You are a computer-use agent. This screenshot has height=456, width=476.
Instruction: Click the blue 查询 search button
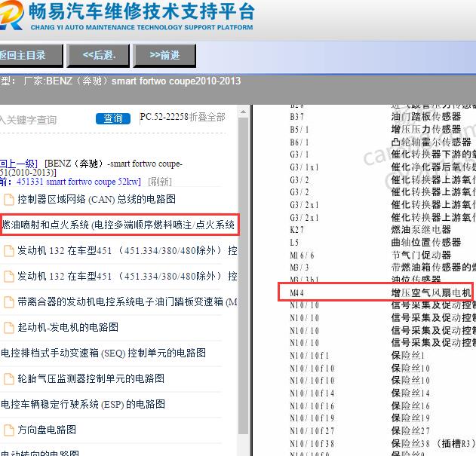(113, 118)
